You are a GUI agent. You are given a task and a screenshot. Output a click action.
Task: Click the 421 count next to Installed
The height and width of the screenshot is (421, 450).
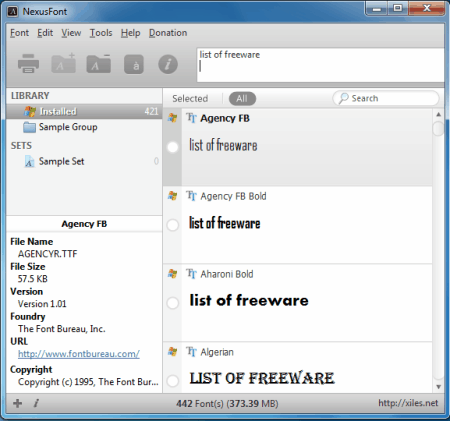click(151, 111)
